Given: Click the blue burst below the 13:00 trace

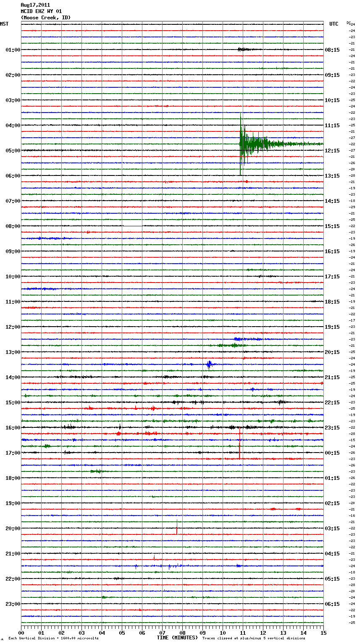Looking at the screenshot, I should click(209, 364).
